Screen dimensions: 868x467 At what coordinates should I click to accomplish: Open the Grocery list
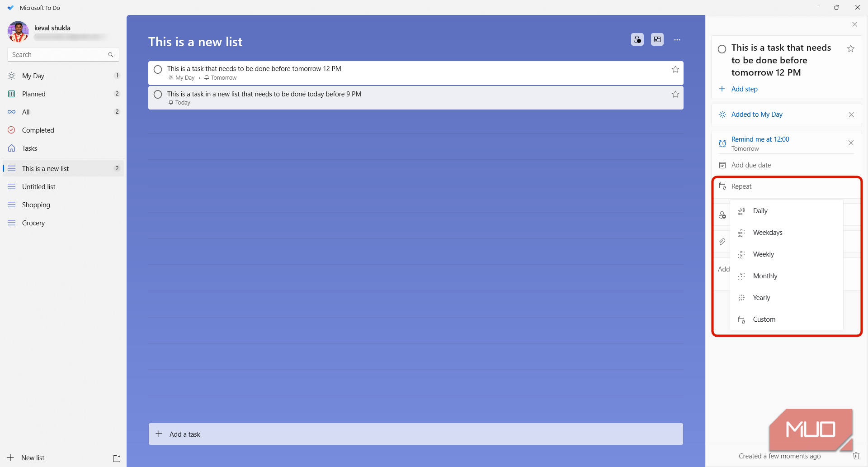(63, 223)
